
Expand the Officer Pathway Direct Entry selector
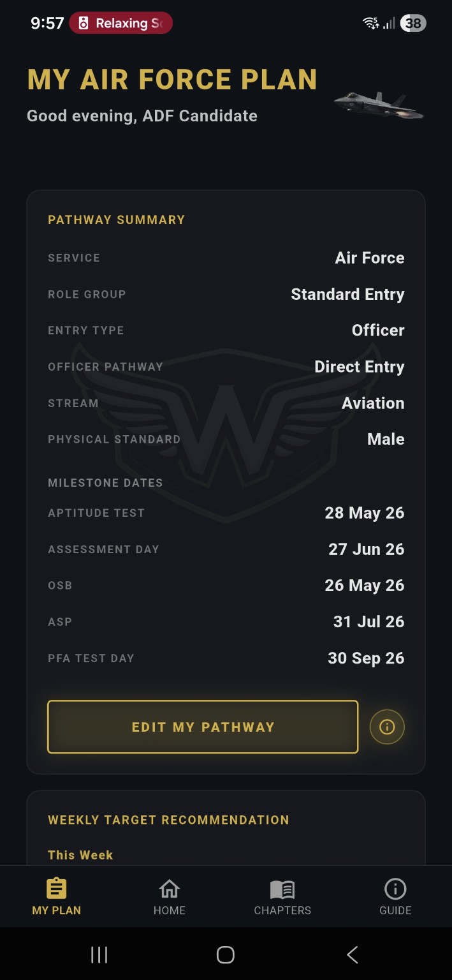(x=359, y=366)
